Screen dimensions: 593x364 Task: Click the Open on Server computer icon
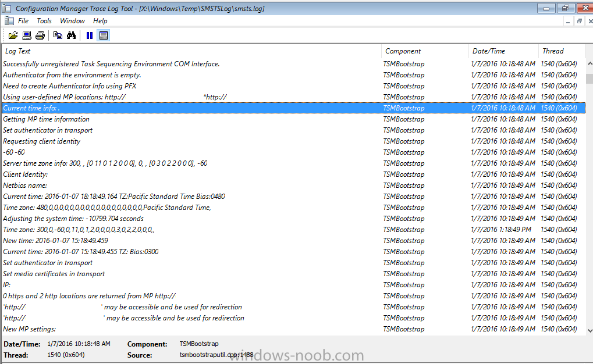(27, 35)
